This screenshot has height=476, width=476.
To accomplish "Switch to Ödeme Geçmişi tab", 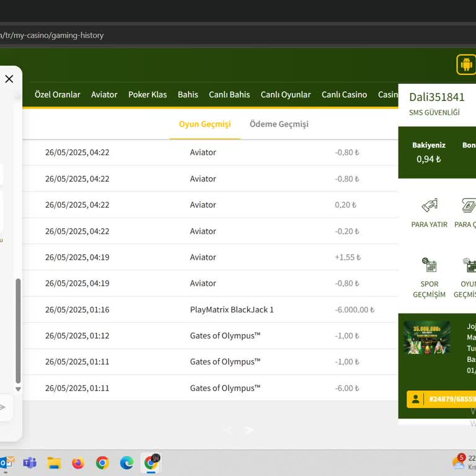I will click(279, 124).
